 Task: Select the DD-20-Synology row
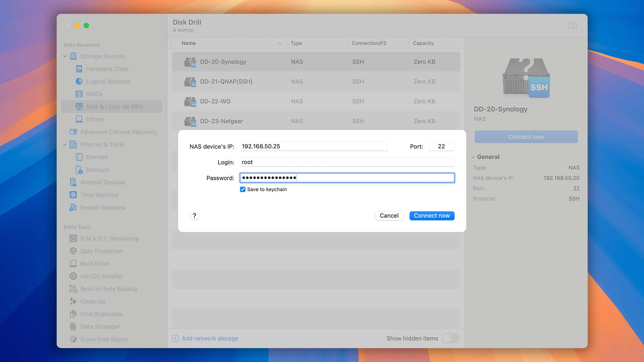click(316, 62)
